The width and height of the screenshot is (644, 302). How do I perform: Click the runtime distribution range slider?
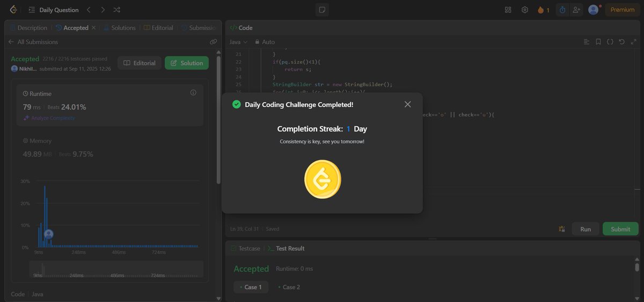point(116,269)
